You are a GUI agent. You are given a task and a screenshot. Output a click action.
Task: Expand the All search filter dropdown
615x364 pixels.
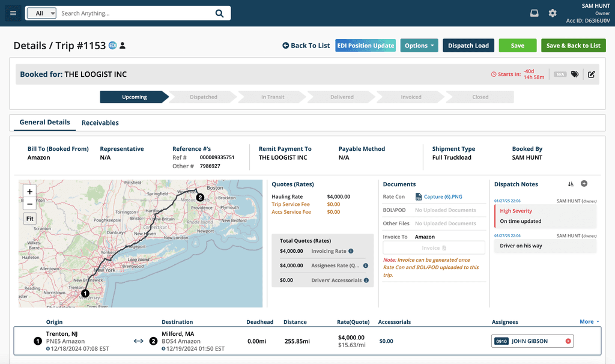[x=41, y=13]
